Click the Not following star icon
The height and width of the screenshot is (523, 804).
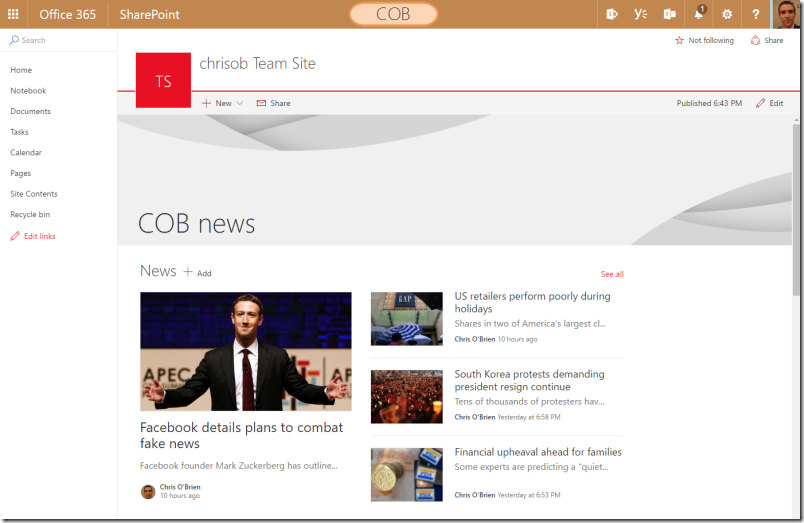coord(679,41)
